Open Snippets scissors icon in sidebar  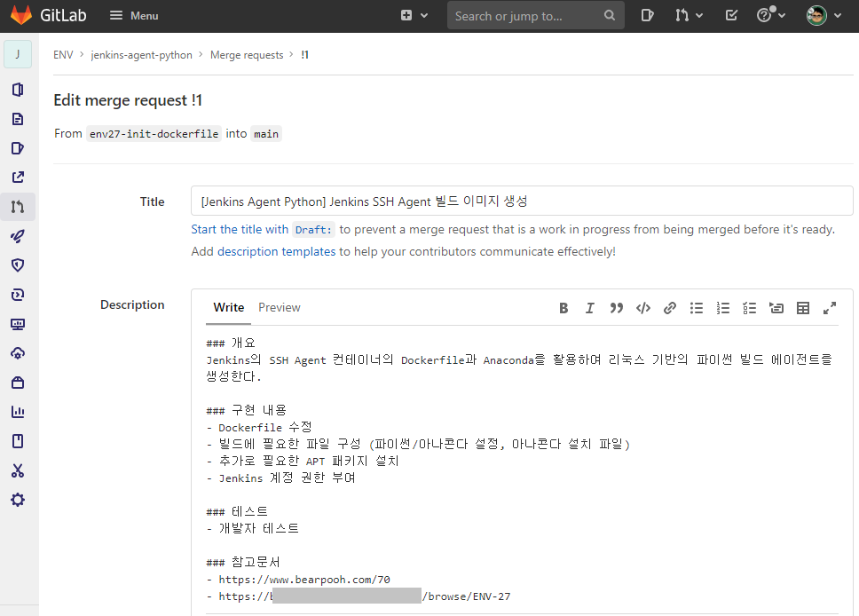pos(18,470)
